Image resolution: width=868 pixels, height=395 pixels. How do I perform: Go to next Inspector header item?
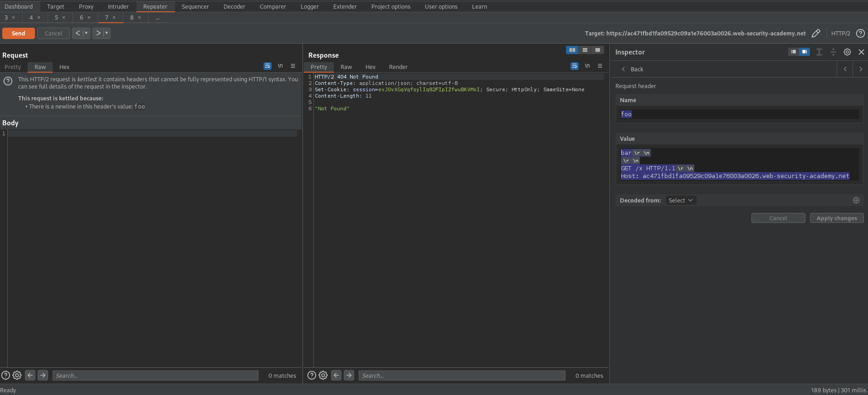click(x=861, y=69)
